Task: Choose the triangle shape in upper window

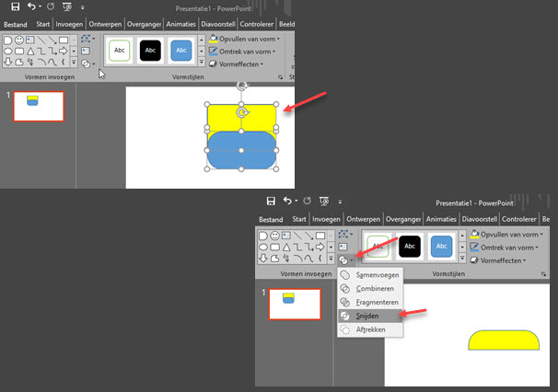Action: coord(30,52)
